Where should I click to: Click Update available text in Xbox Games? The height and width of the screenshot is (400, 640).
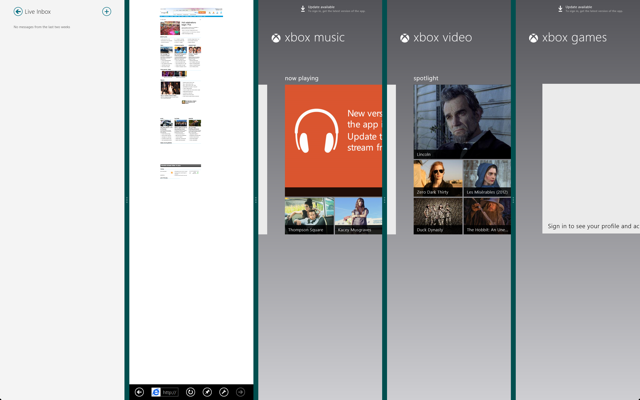coord(579,7)
